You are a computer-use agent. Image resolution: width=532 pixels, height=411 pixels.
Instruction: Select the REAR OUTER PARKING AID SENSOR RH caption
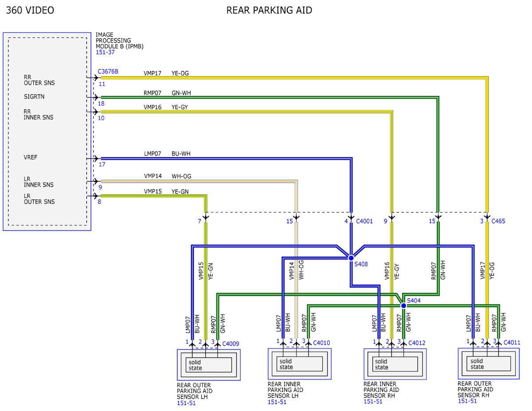[476, 389]
